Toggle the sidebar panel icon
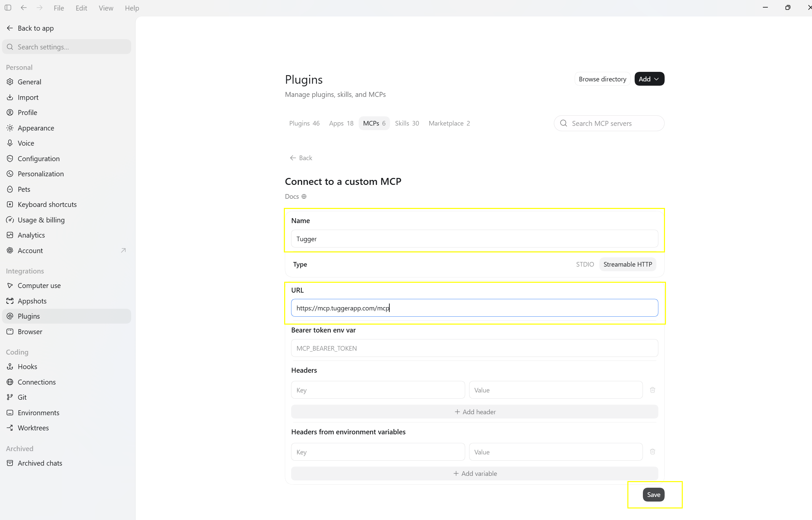812x520 pixels. point(8,8)
